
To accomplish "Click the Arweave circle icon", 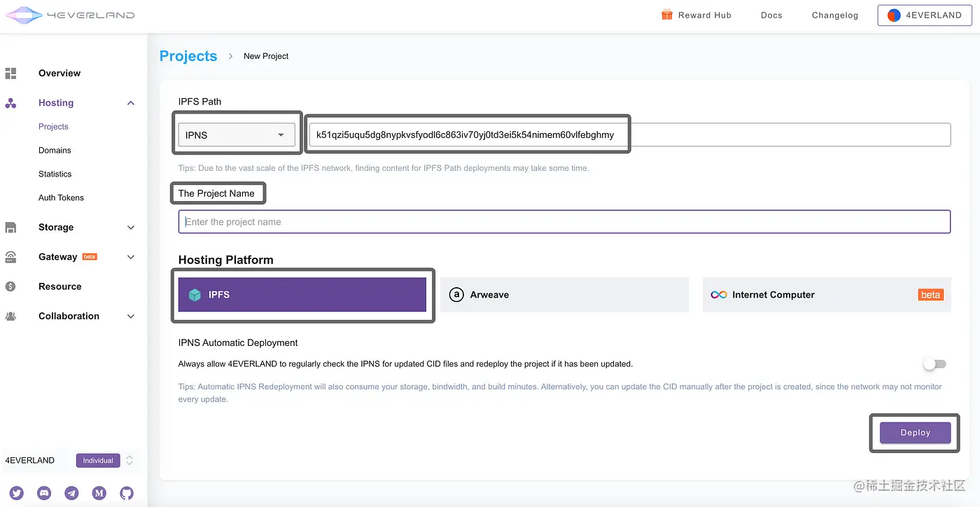I will coord(456,295).
